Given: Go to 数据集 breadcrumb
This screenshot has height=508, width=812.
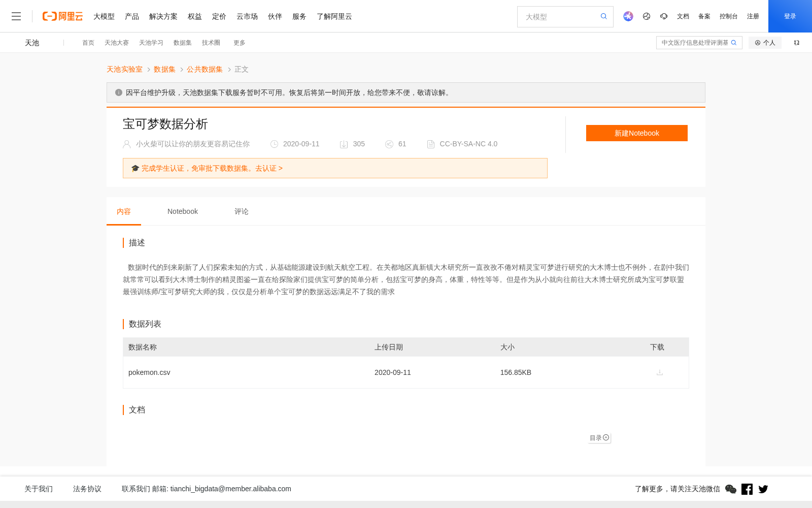Looking at the screenshot, I should click(x=164, y=69).
